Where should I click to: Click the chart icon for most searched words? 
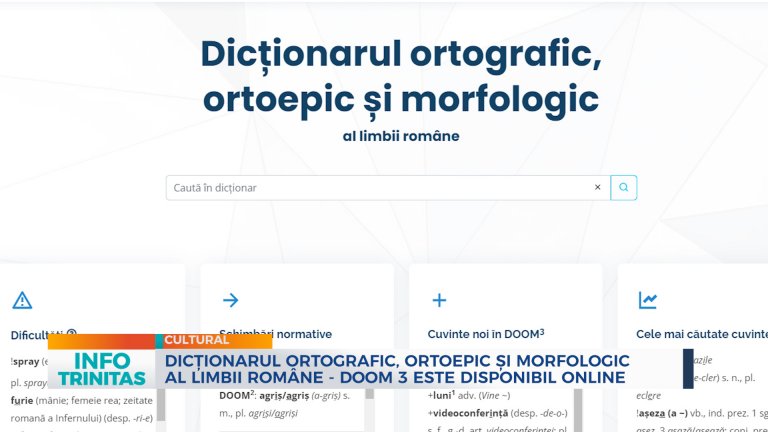(x=648, y=300)
